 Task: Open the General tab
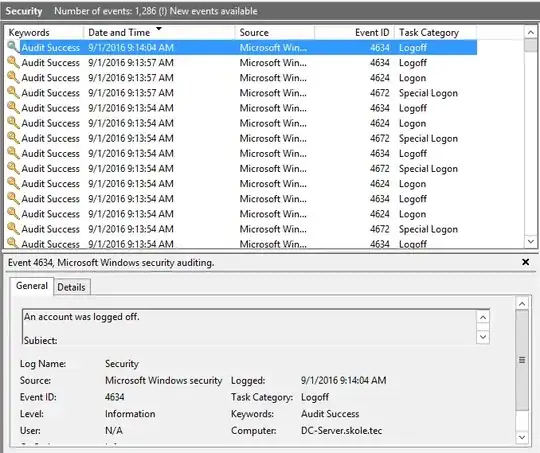point(32,286)
